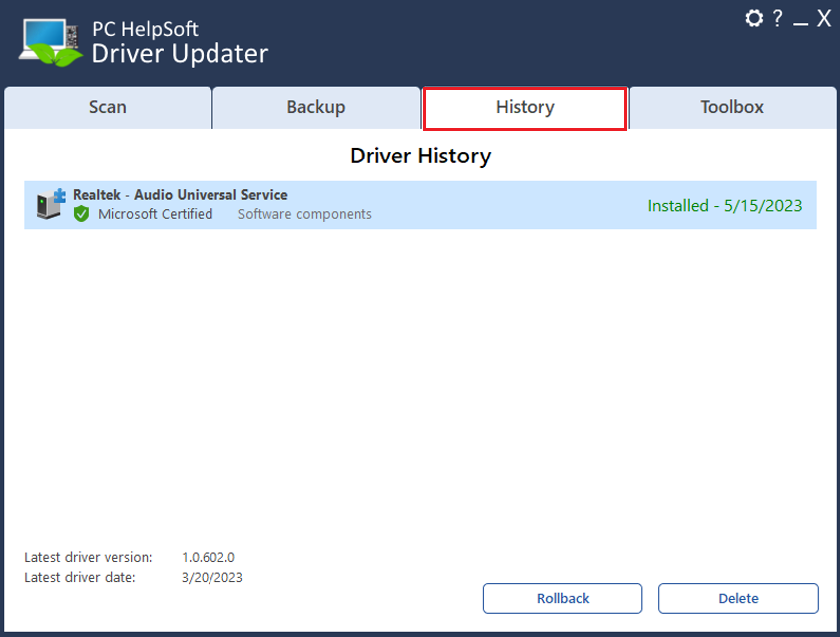Minimize the Driver Updater window
840x637 pixels.
(800, 24)
